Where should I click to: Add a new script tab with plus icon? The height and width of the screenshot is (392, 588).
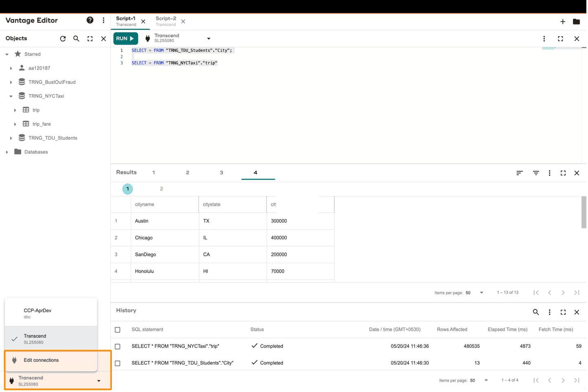coord(562,22)
